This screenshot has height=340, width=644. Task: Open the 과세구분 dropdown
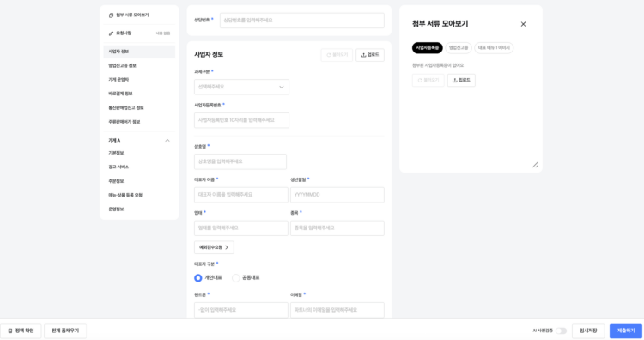[x=241, y=87]
